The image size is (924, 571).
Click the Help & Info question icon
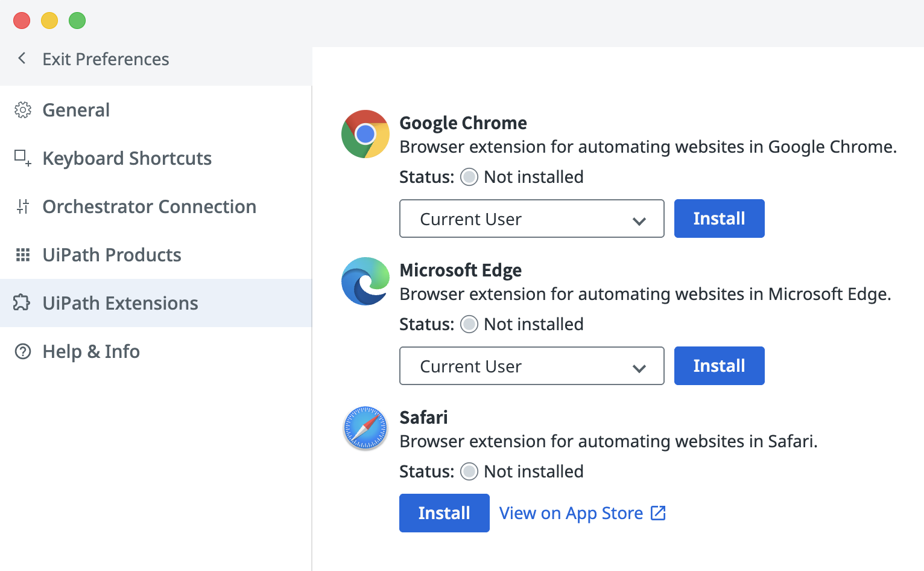point(23,351)
